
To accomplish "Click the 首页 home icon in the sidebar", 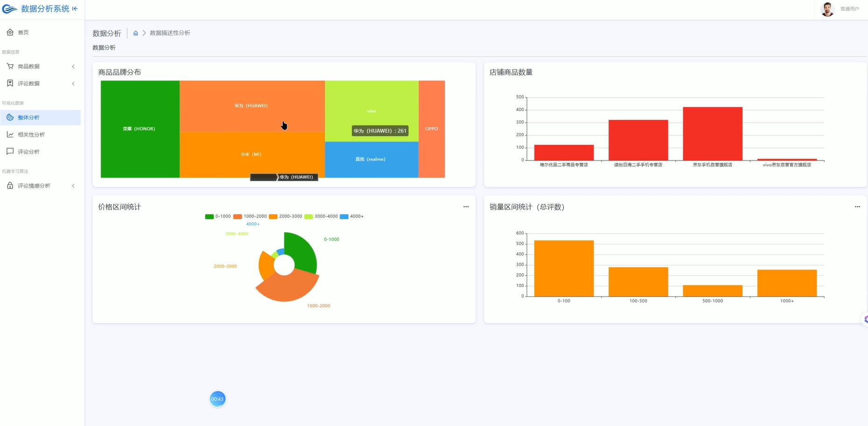I will 10,32.
